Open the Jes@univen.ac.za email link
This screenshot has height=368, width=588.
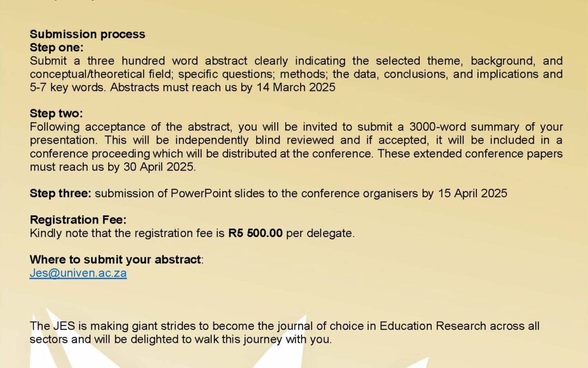pos(78,273)
